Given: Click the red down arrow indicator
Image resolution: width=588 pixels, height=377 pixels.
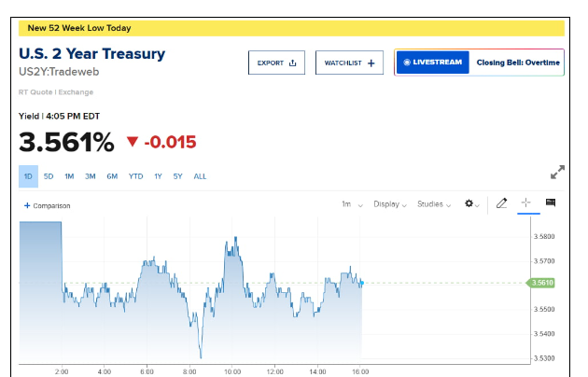Looking at the screenshot, I should tap(132, 142).
